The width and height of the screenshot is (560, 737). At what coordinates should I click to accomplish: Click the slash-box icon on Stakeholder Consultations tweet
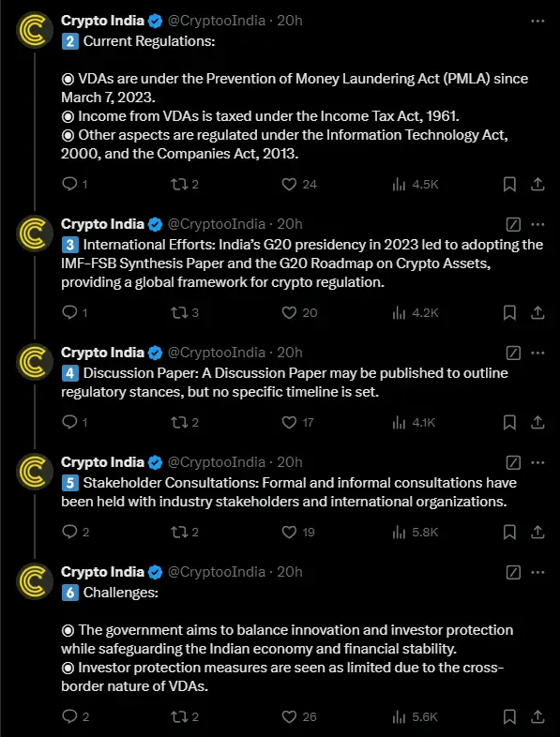tap(513, 463)
